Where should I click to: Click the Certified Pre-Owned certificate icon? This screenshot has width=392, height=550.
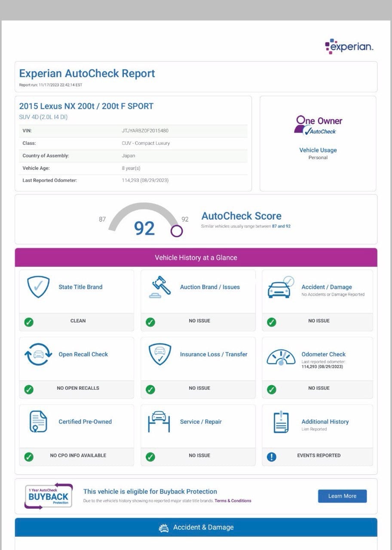[38, 422]
